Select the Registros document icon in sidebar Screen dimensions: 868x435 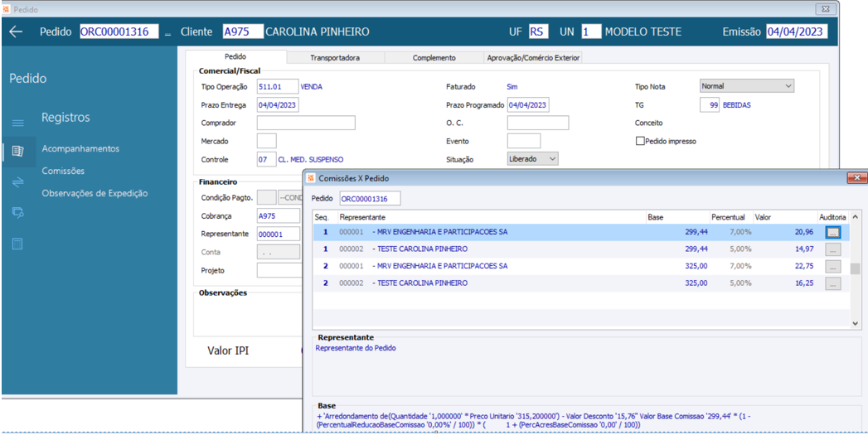17,151
